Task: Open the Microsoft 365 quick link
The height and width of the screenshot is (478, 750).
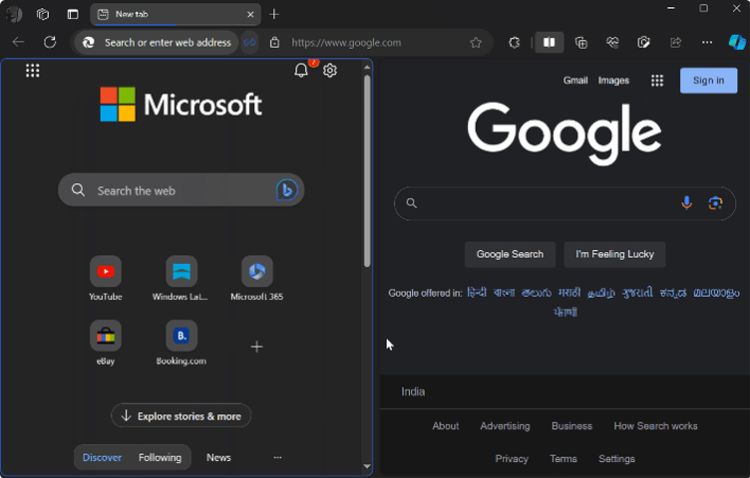Action: point(257,278)
